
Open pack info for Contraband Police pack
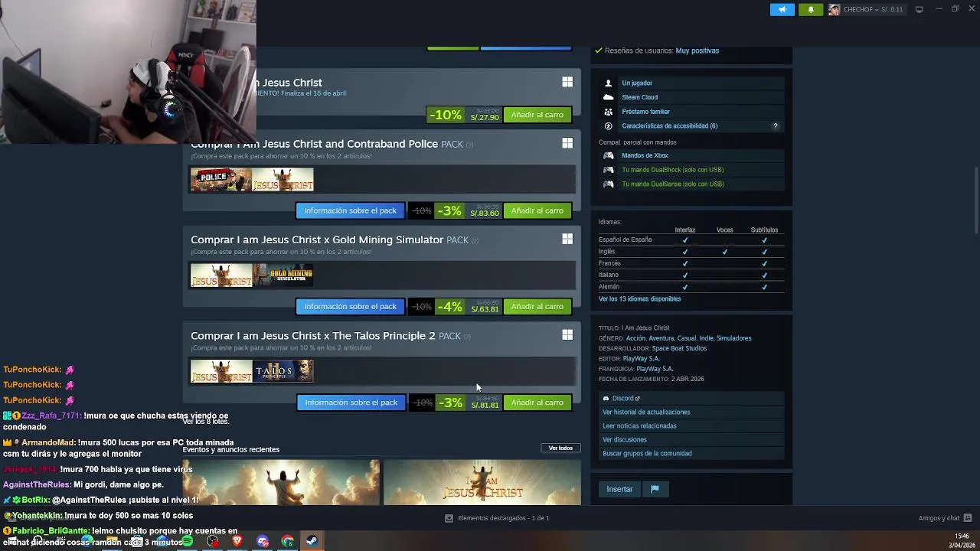[x=350, y=210]
